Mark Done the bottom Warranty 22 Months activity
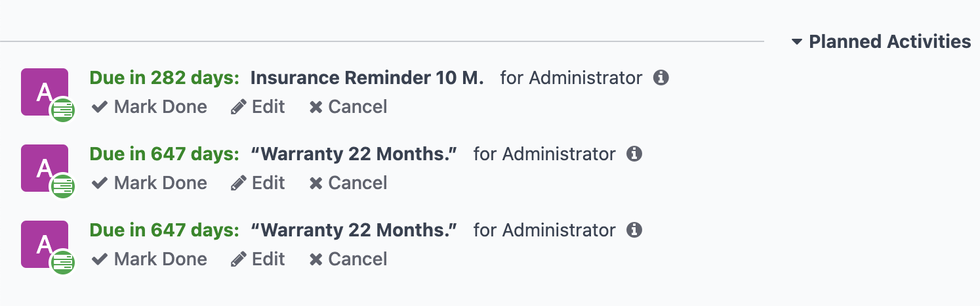Screen dimensions: 980x306 click(150, 259)
